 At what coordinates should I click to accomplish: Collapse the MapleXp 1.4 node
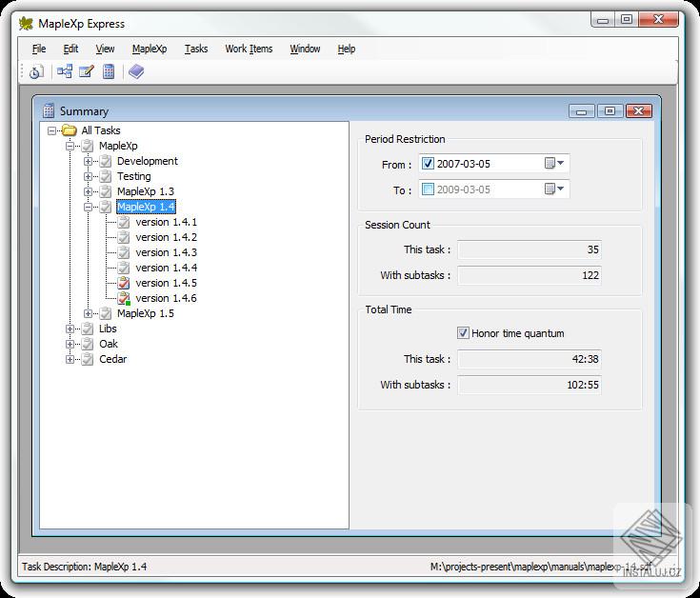pos(88,207)
